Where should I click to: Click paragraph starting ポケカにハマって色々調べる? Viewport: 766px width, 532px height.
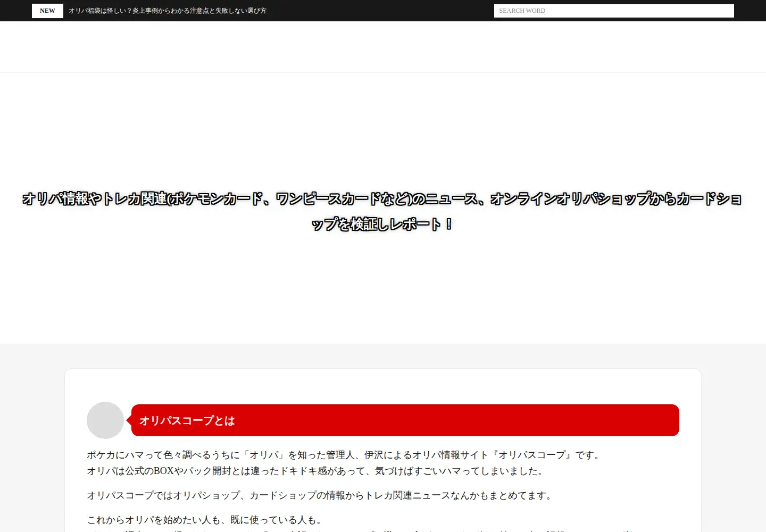coord(345,455)
